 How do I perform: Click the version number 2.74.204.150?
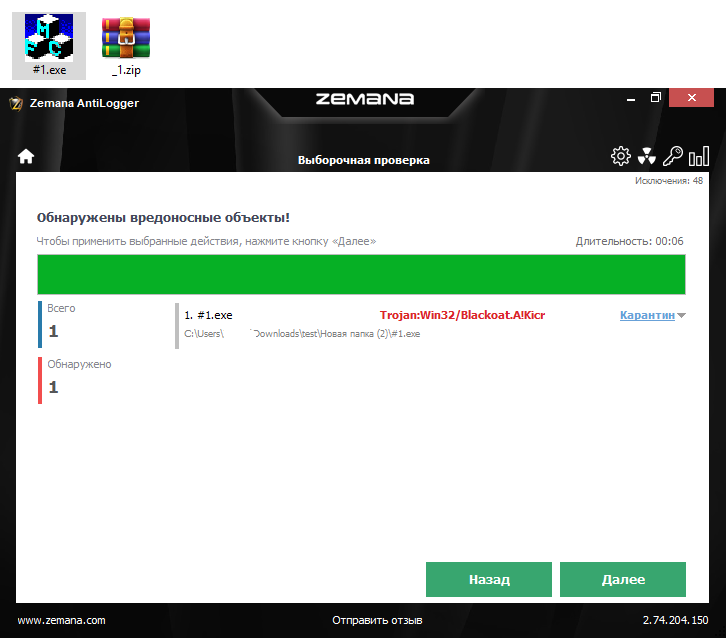(675, 620)
